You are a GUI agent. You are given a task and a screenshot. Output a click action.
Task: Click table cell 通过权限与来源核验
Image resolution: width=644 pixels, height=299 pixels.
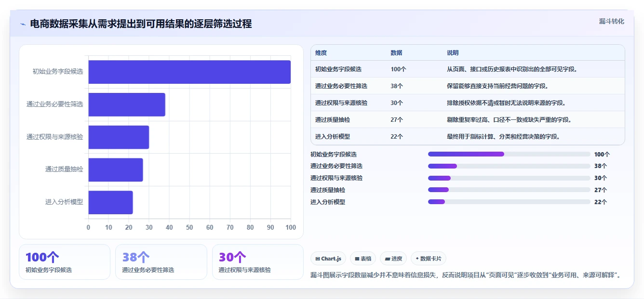[341, 103]
